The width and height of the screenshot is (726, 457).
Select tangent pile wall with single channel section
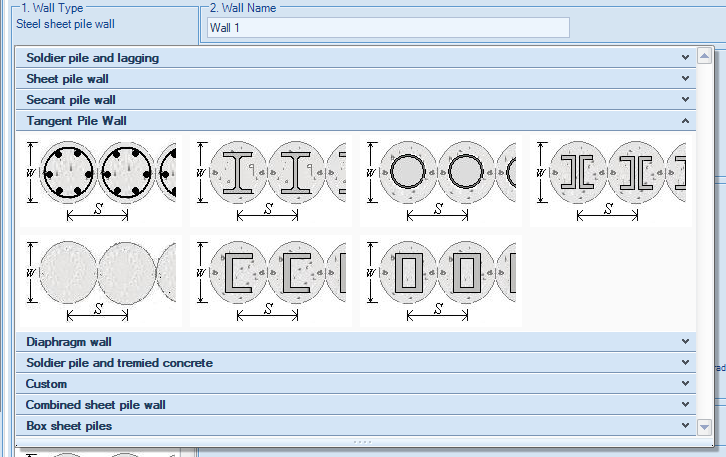click(270, 281)
